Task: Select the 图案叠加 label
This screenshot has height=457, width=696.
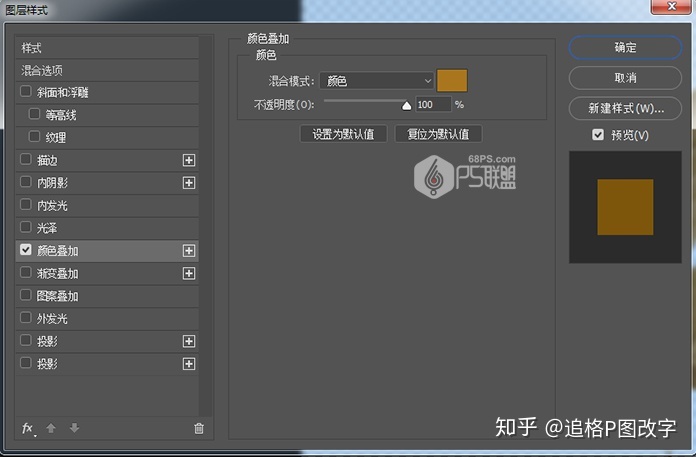Action: 58,296
